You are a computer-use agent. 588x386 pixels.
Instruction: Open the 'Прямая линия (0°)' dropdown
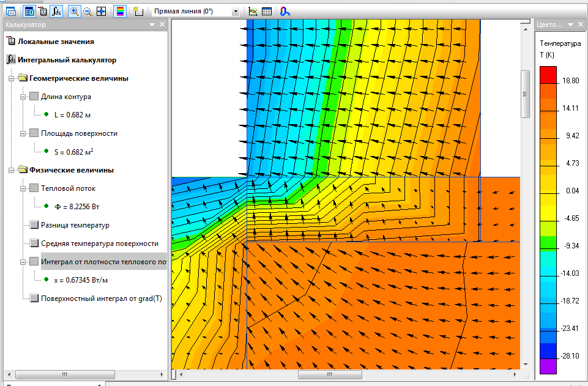236,12
